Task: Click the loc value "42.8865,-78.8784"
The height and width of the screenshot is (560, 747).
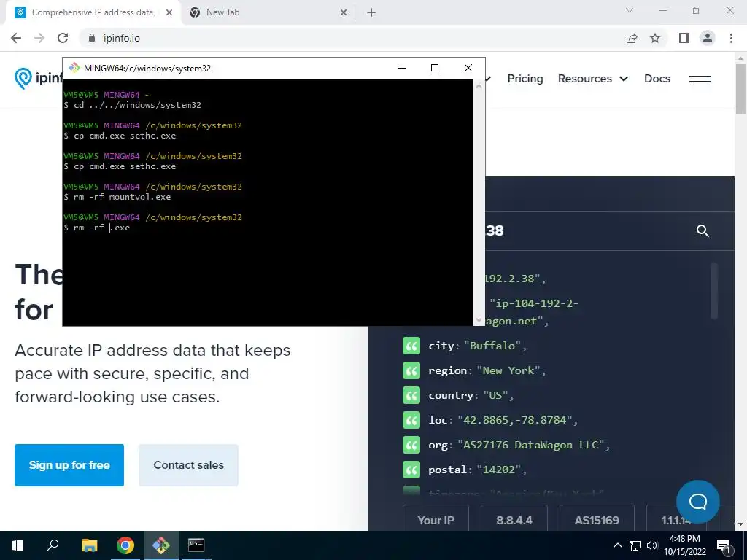Action: tap(515, 420)
